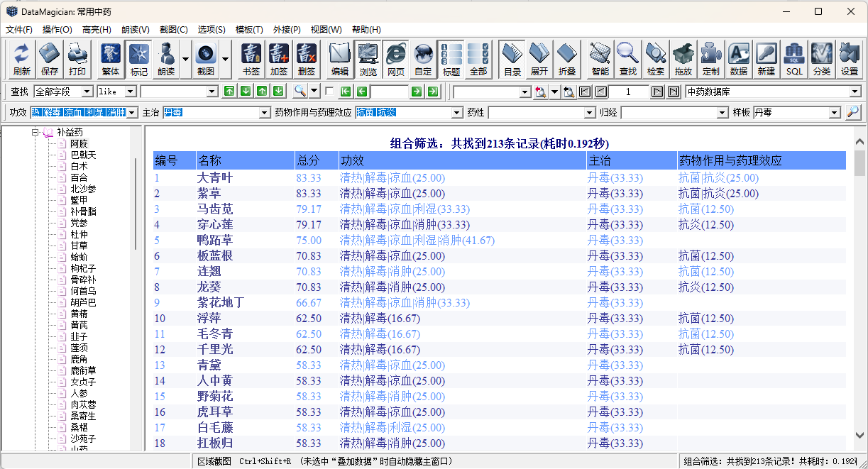Click the 总分 column header

pyautogui.click(x=317, y=160)
